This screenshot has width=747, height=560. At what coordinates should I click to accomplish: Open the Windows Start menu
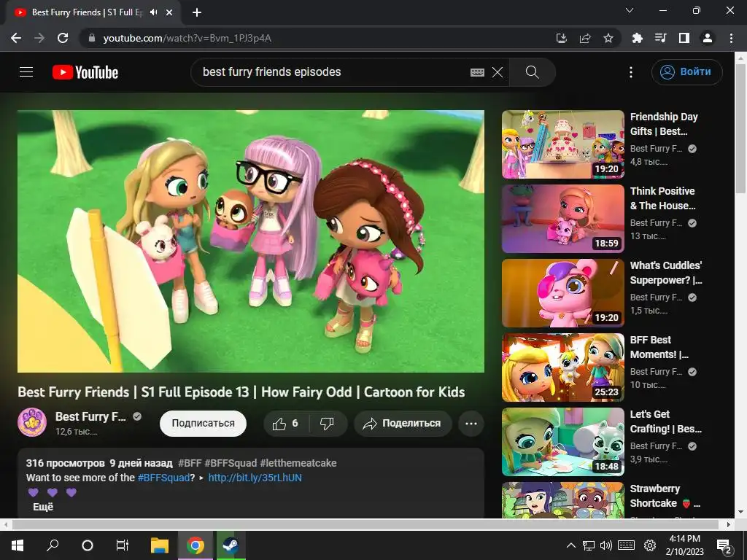click(18, 545)
